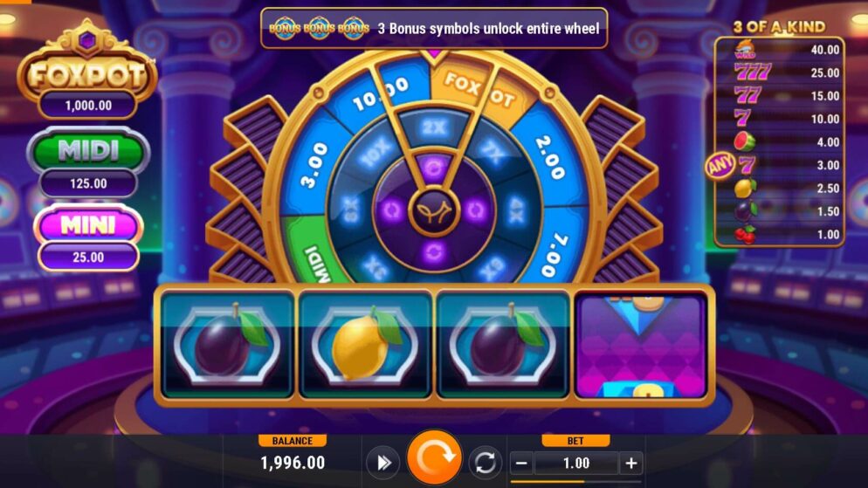Image resolution: width=868 pixels, height=488 pixels.
Task: Click the orange spin button
Action: pyautogui.click(x=434, y=458)
